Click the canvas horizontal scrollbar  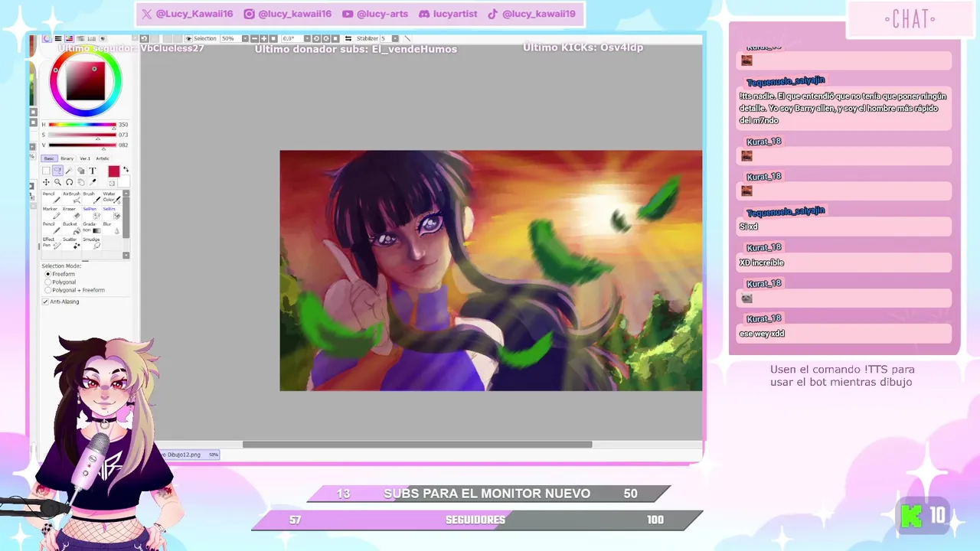[417, 445]
